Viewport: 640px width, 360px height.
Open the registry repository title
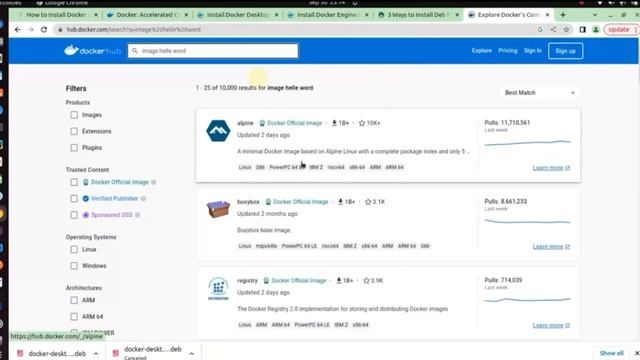pos(247,280)
